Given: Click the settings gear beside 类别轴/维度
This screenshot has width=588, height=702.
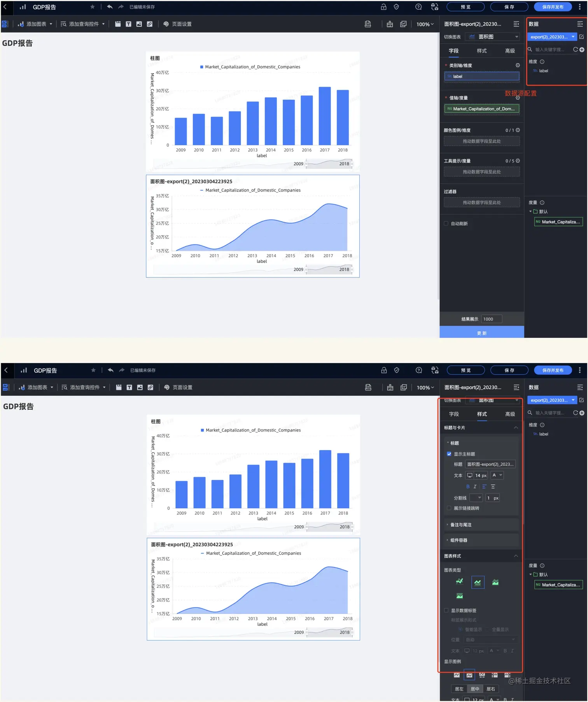Looking at the screenshot, I should coord(518,65).
